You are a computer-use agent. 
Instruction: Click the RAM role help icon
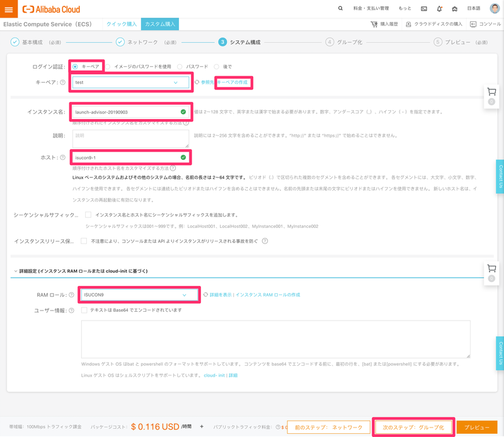point(71,295)
